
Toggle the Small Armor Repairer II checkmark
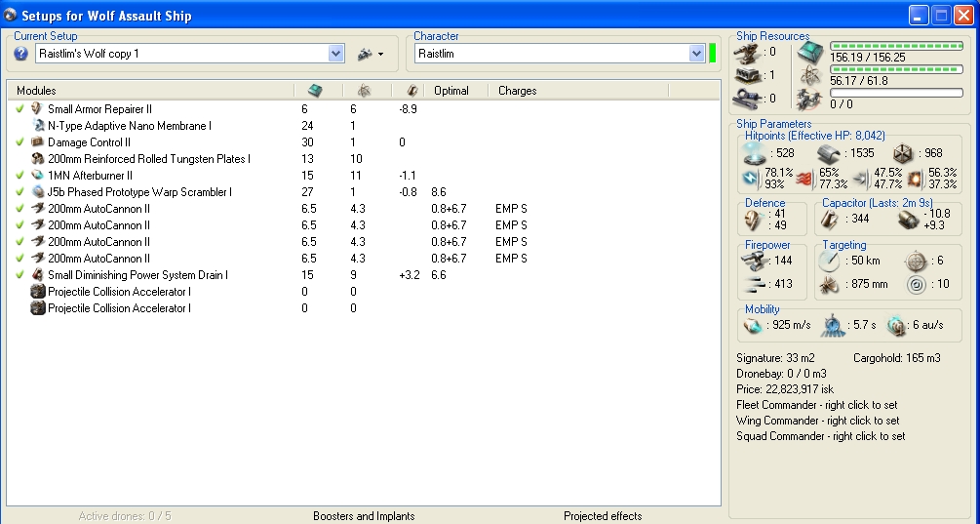coord(20,109)
